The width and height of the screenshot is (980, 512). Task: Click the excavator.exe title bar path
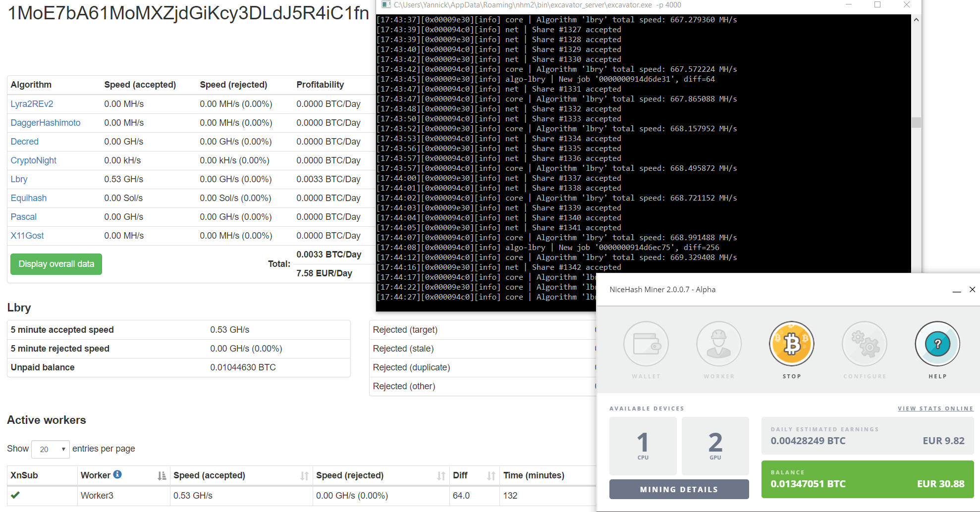537,5
